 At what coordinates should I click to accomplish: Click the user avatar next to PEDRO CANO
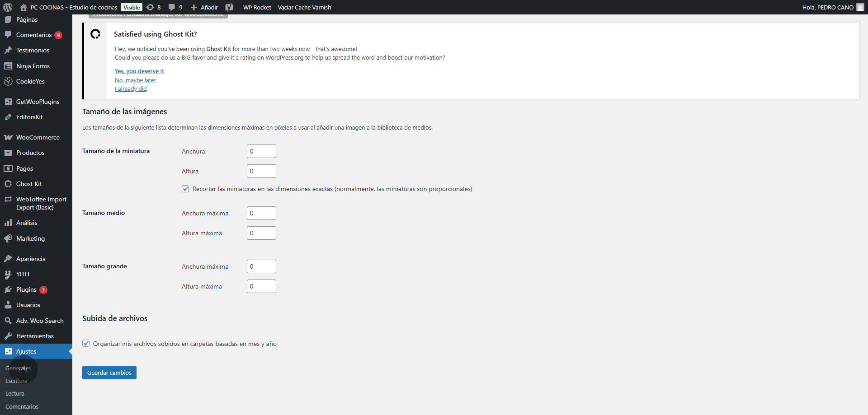tap(860, 7)
